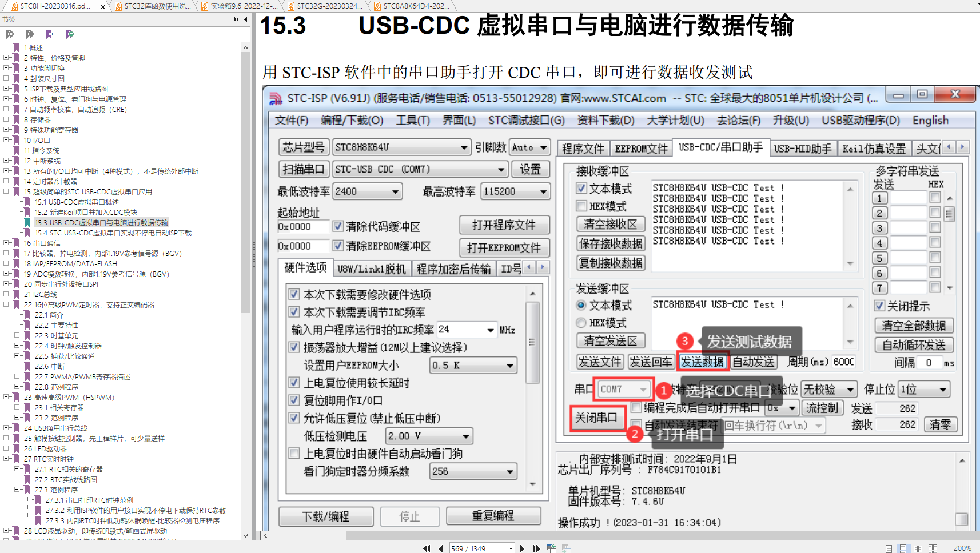Expand bookmark 2 特性、价格及管脚
Image resolution: width=980 pixels, height=553 pixels.
click(6, 58)
